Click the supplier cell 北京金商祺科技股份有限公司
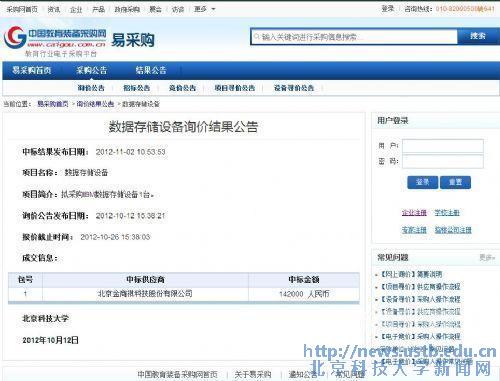This screenshot has height=381, width=500. 145,294
